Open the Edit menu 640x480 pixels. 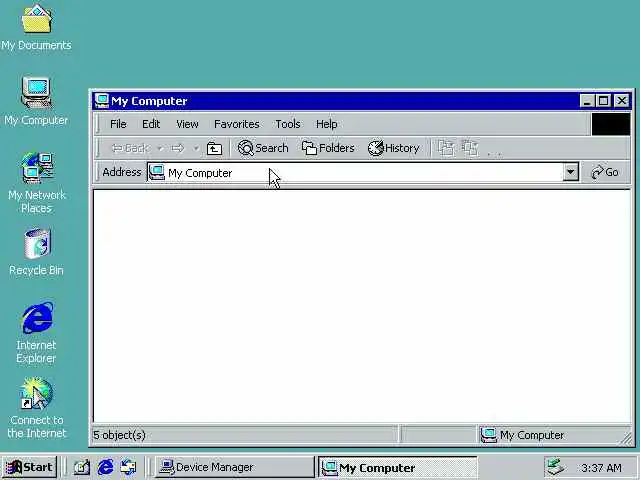tap(151, 124)
